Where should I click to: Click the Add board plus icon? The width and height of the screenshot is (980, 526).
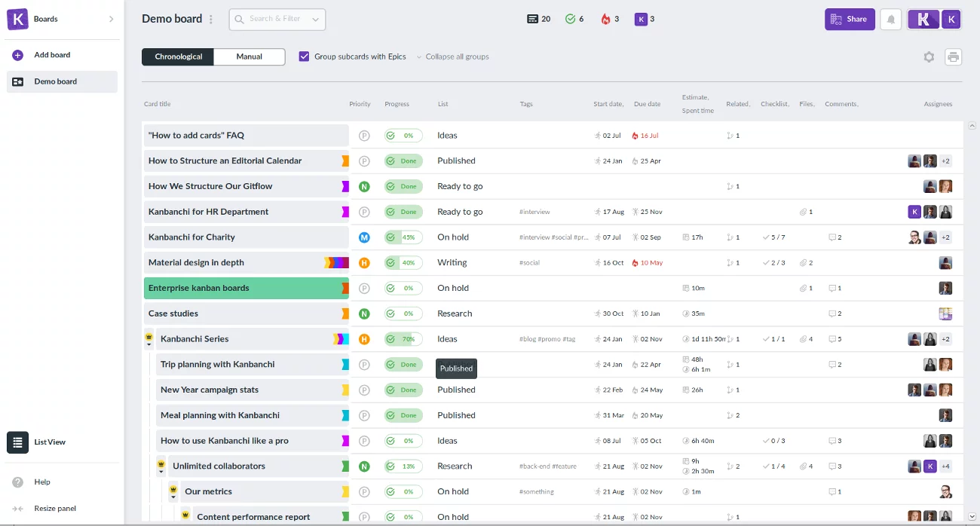point(18,55)
